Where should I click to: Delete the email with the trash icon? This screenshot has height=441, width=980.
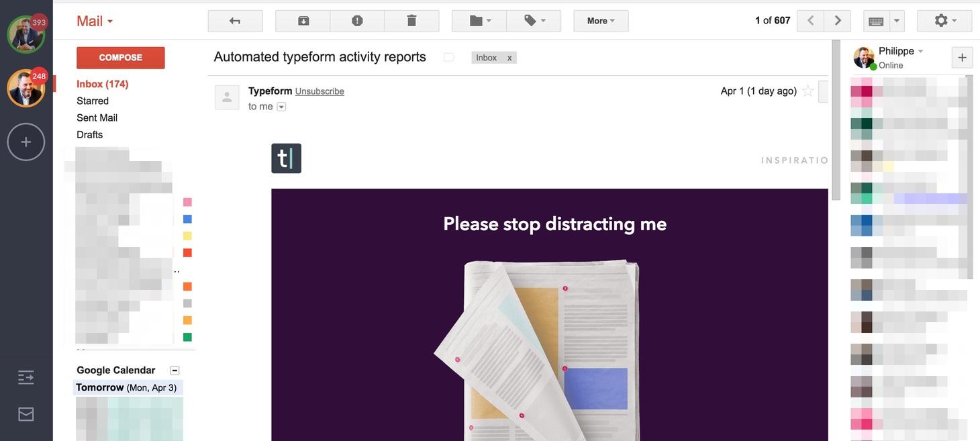[411, 21]
